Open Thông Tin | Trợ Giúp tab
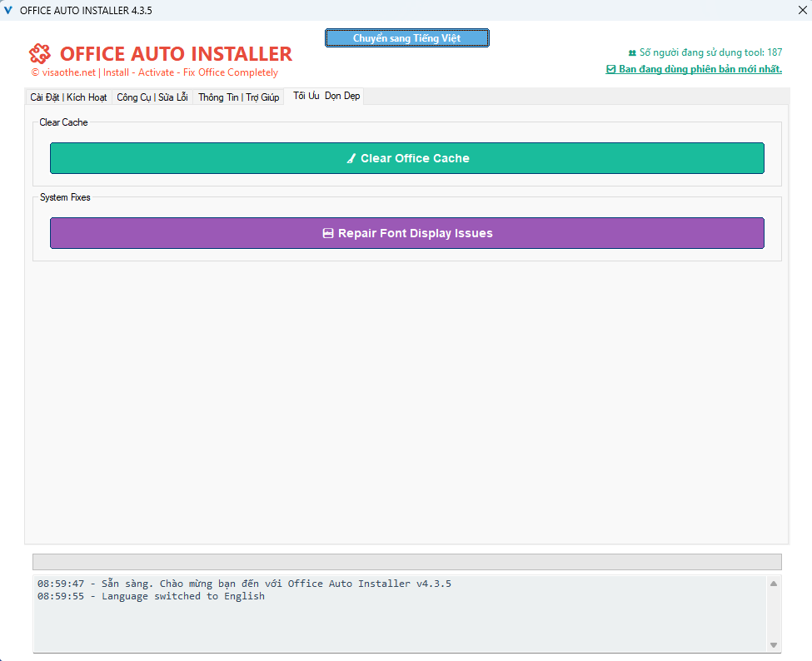The height and width of the screenshot is (661, 812). (x=239, y=97)
